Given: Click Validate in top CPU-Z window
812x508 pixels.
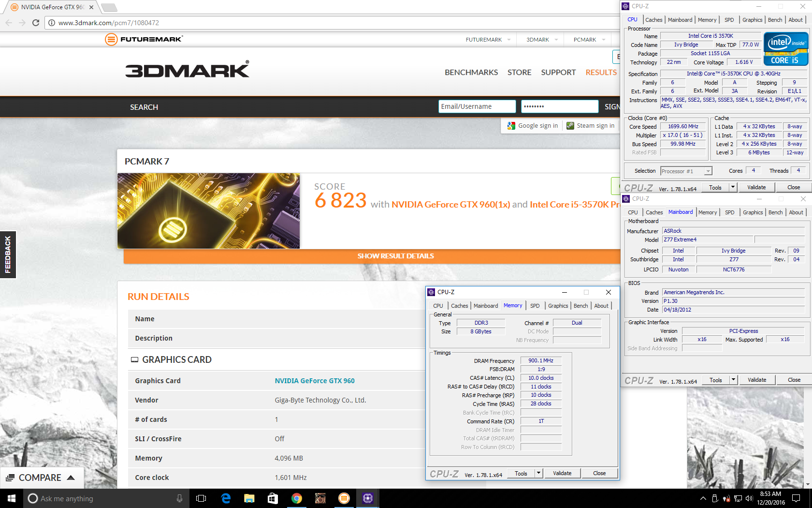Looking at the screenshot, I should tap(756, 187).
